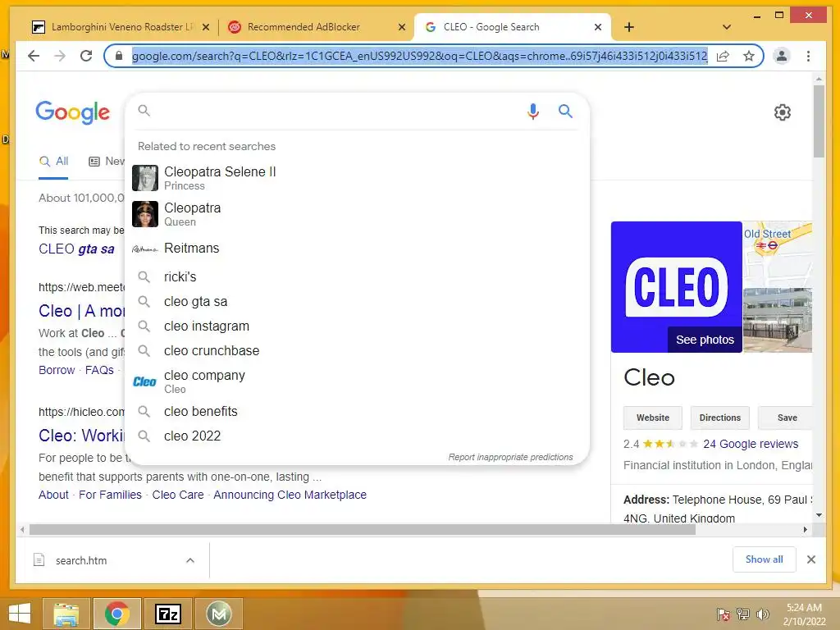
Task: Click the Directions button
Action: point(719,418)
